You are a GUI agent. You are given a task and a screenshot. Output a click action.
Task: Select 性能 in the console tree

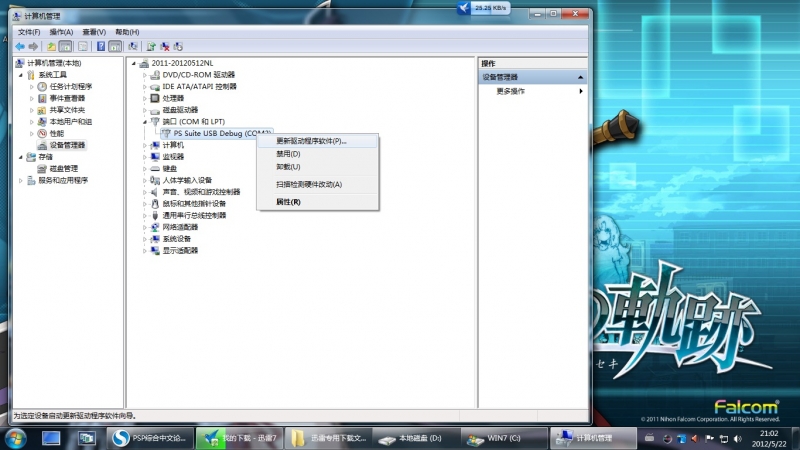[x=56, y=134]
